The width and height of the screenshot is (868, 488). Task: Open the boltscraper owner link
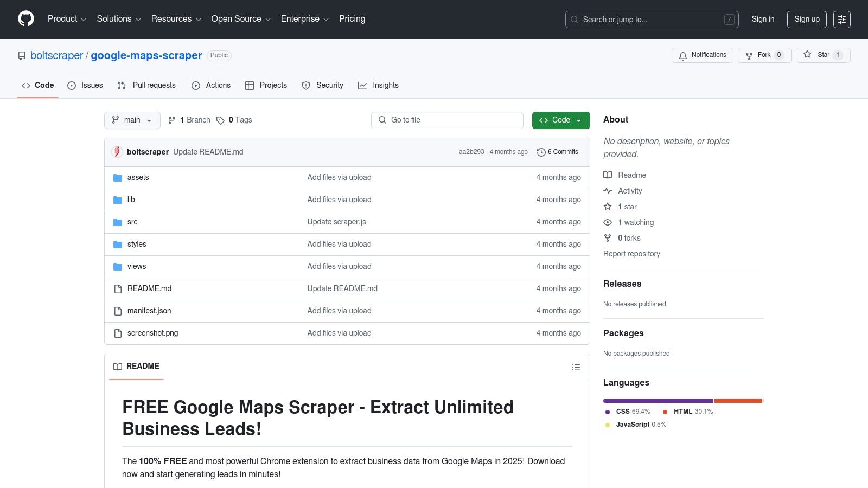57,55
